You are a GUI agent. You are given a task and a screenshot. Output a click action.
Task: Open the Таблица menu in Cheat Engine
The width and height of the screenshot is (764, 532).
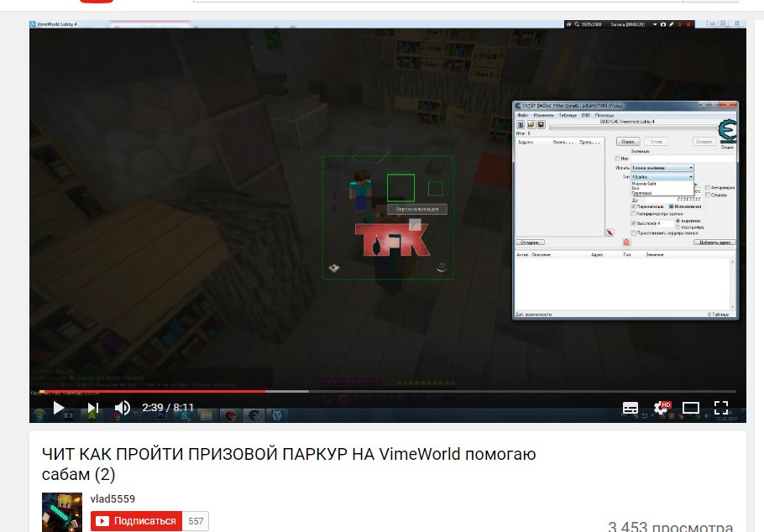pyautogui.click(x=568, y=116)
